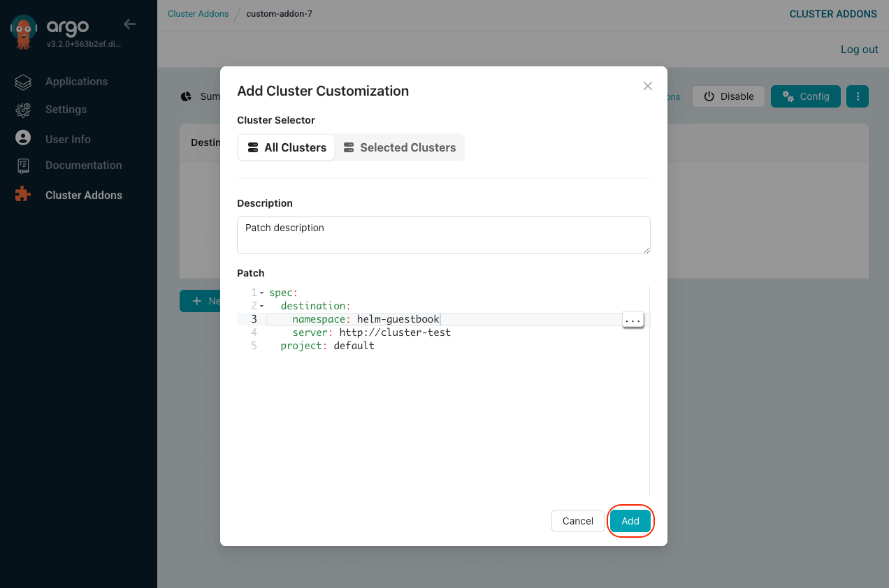This screenshot has width=889, height=588.
Task: Click the power icon on the Disable button
Action: [x=708, y=96]
